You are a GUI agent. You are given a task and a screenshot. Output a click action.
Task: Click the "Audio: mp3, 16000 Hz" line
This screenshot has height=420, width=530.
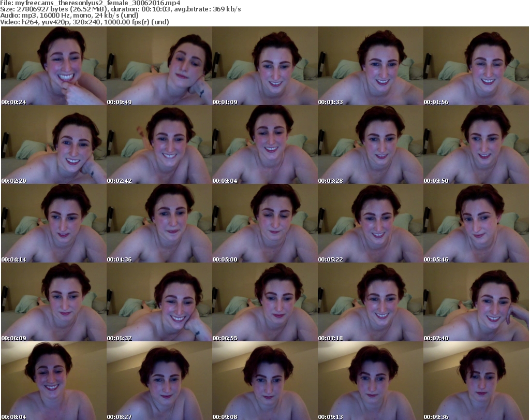coord(69,15)
